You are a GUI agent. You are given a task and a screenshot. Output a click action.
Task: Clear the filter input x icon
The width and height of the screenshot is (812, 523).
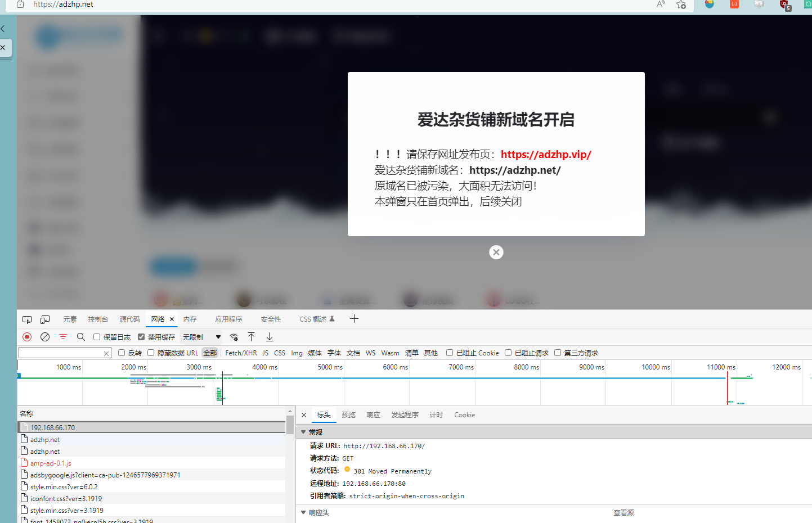[106, 353]
